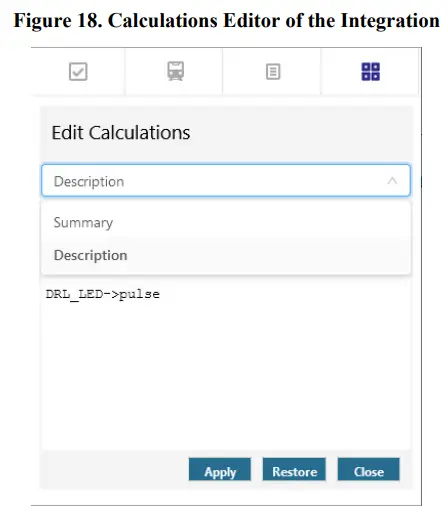Click the DRL_LED token in the editor

coord(74,294)
